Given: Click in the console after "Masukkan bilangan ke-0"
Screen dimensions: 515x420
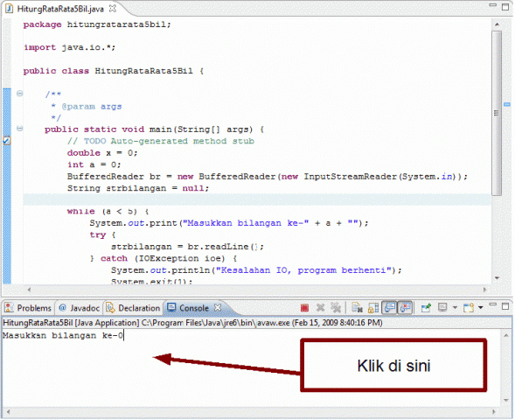Looking at the screenshot, I should [x=124, y=336].
